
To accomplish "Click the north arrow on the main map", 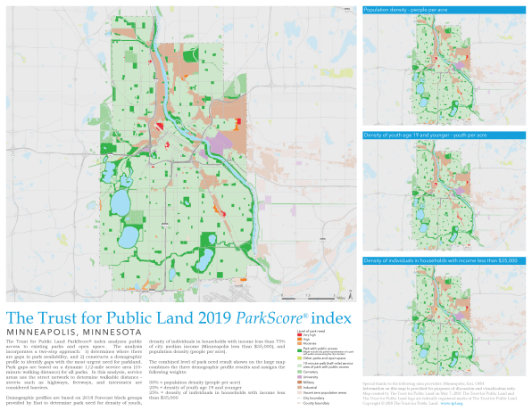I will (351, 295).
